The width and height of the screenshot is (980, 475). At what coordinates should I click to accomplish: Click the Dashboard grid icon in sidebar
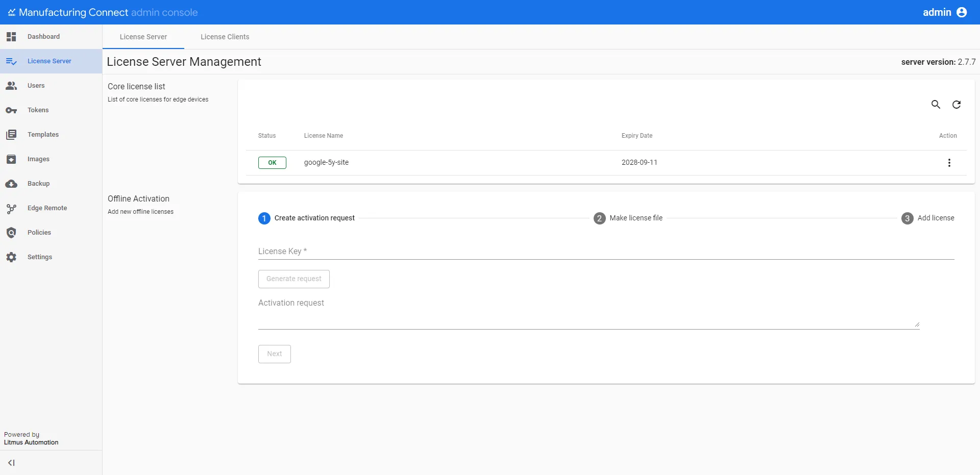pos(11,37)
